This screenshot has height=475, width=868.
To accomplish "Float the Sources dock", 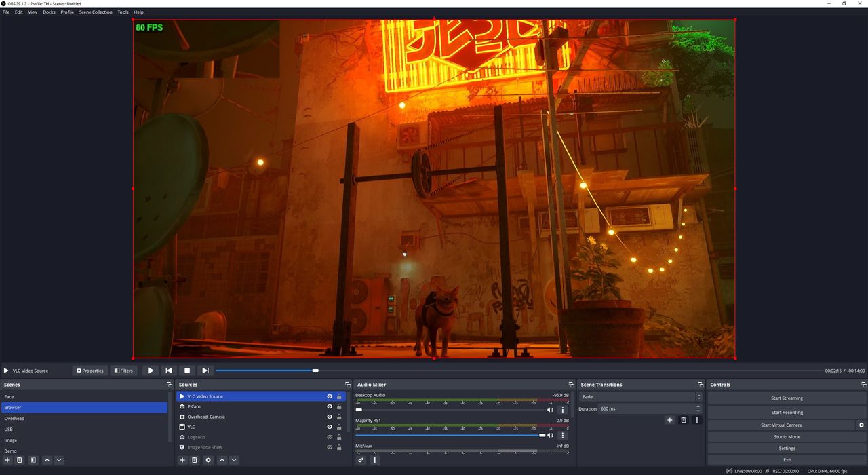I will [x=348, y=385].
